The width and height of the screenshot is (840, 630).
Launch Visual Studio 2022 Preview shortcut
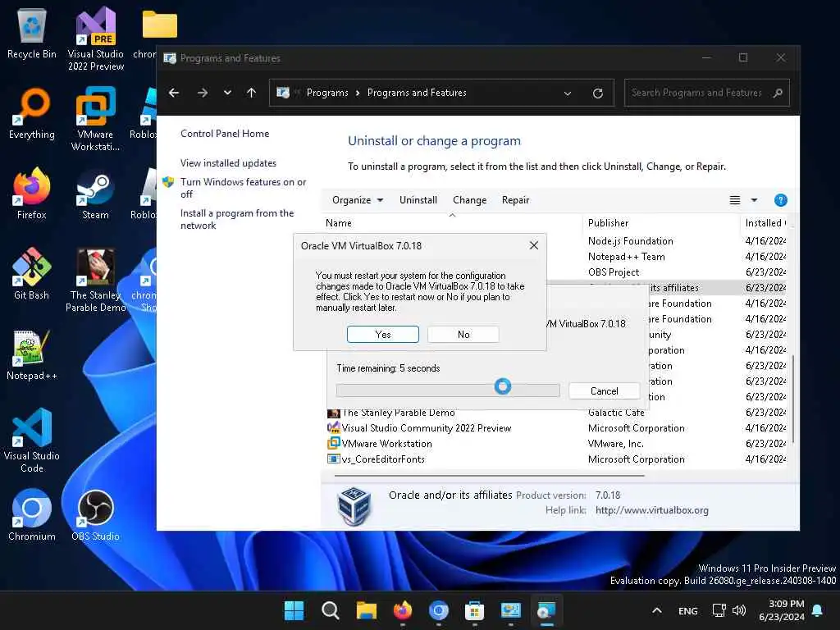pos(96,39)
